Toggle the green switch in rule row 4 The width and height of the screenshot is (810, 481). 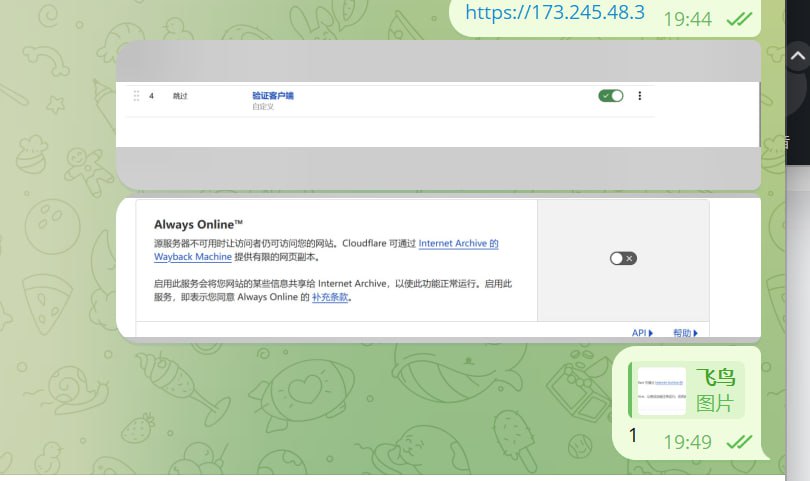[610, 96]
